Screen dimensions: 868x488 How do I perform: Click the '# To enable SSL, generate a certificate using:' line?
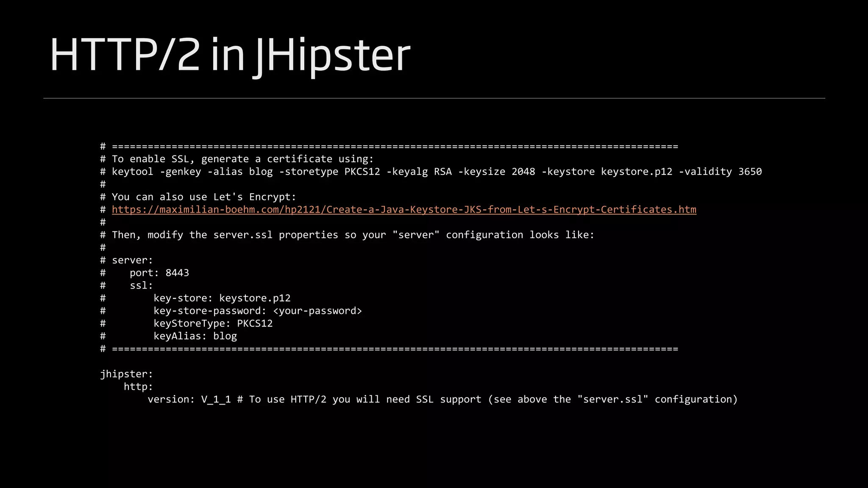coord(237,159)
